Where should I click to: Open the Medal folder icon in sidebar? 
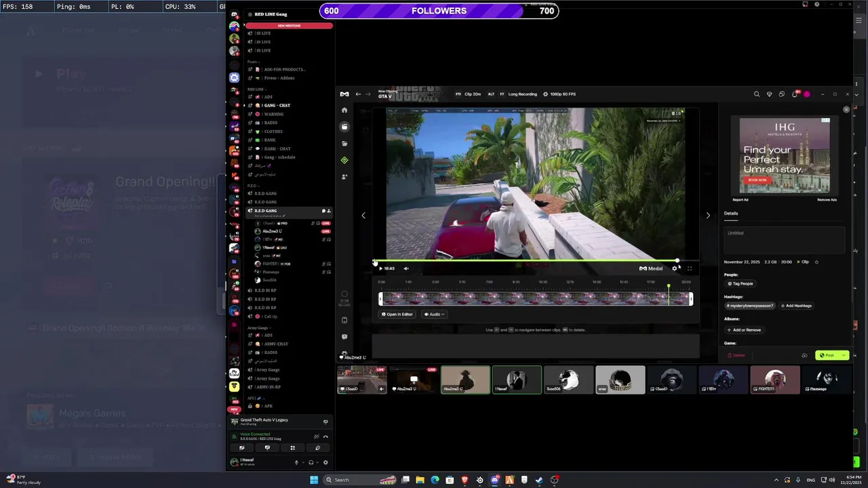coord(344,144)
